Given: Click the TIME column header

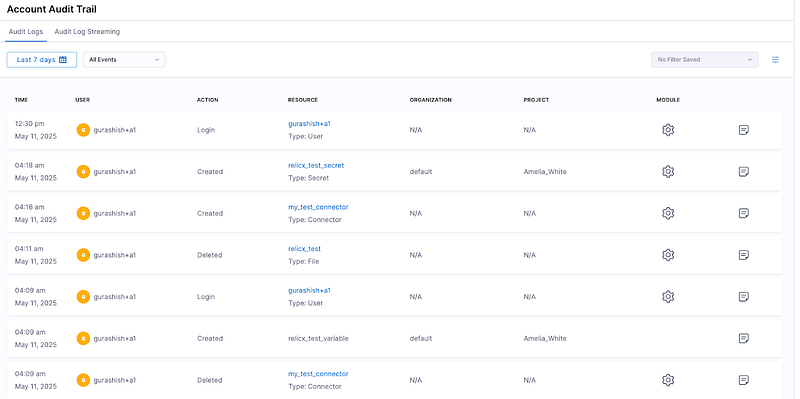Looking at the screenshot, I should (21, 100).
